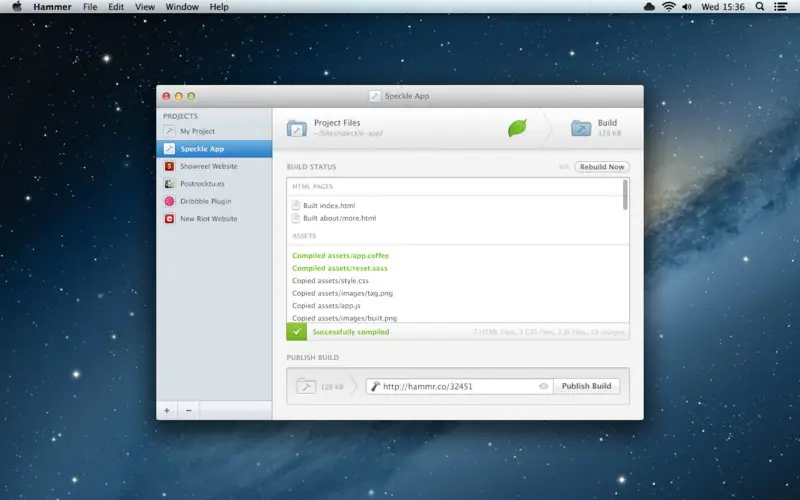
Task: Click Built index.html entry
Action: [329, 205]
